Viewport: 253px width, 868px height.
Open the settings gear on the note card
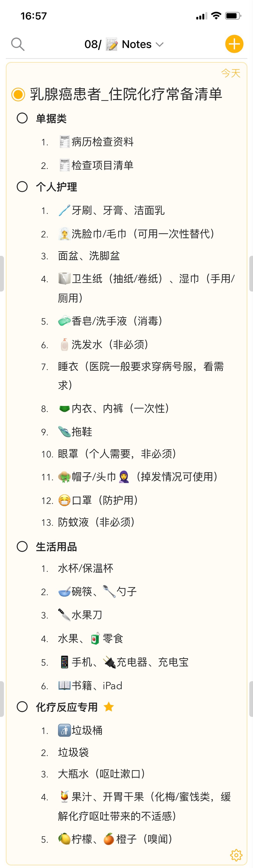236,854
